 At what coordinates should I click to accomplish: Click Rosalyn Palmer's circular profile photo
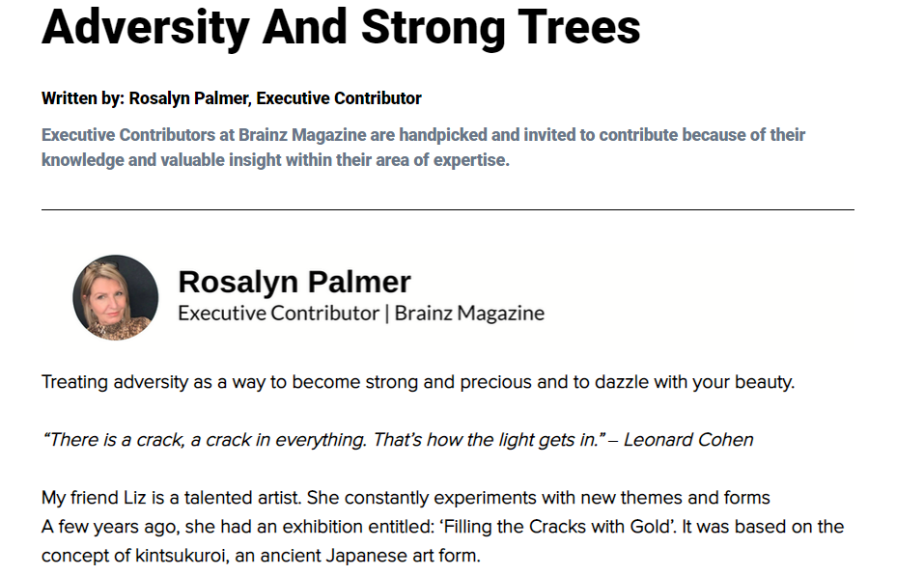coord(116,297)
